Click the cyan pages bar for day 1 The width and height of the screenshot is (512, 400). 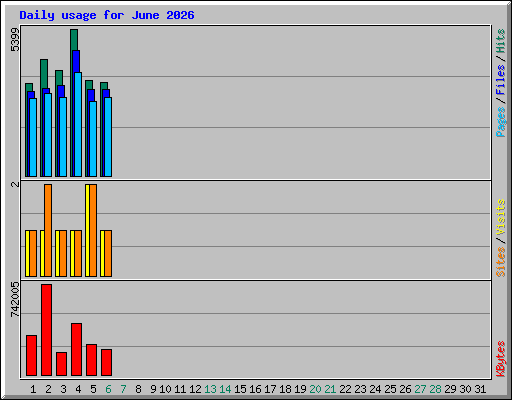point(33,137)
